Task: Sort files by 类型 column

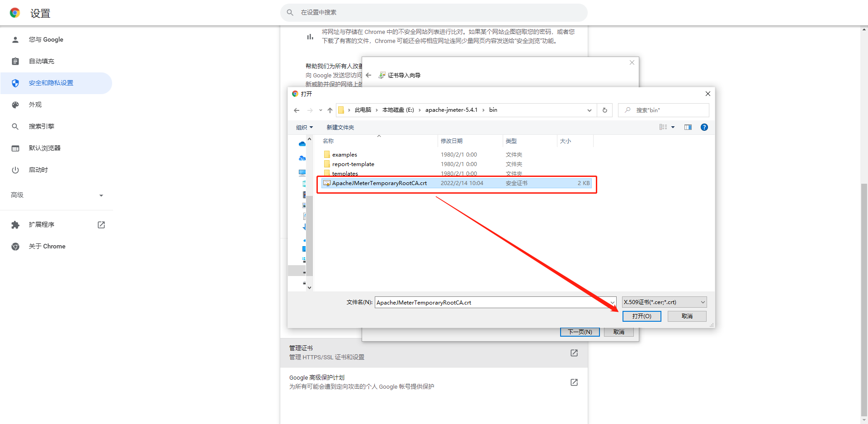Action: click(530, 141)
